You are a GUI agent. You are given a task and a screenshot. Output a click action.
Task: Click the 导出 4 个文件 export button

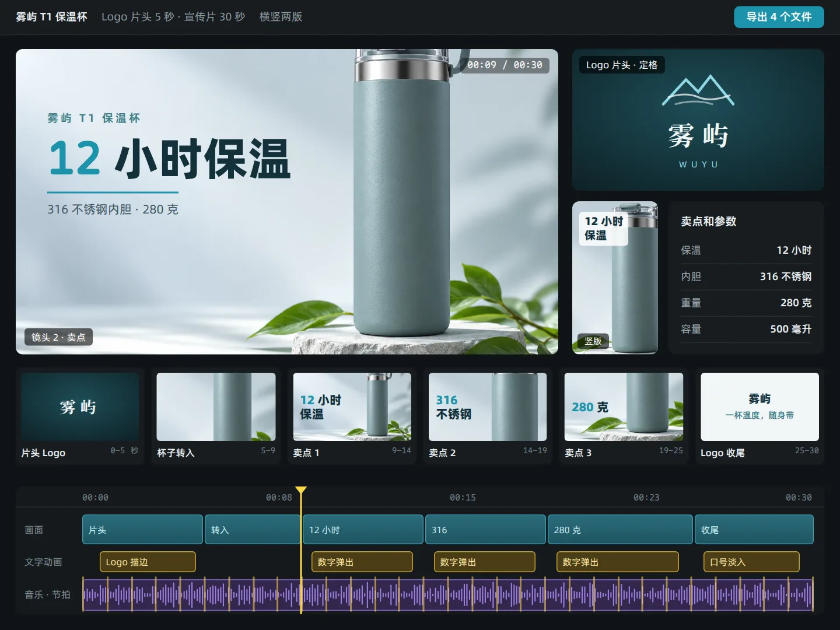[779, 17]
